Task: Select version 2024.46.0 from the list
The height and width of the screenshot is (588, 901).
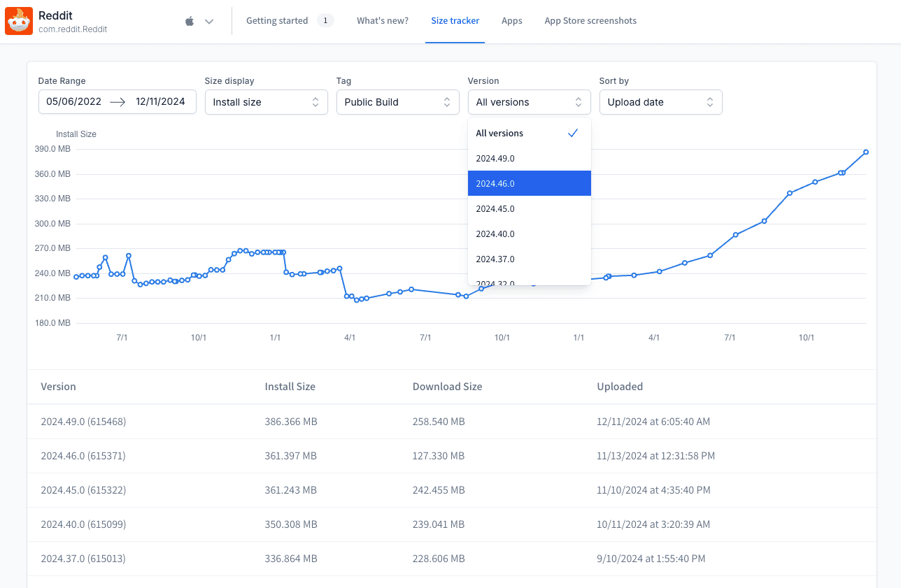Action: (x=529, y=183)
